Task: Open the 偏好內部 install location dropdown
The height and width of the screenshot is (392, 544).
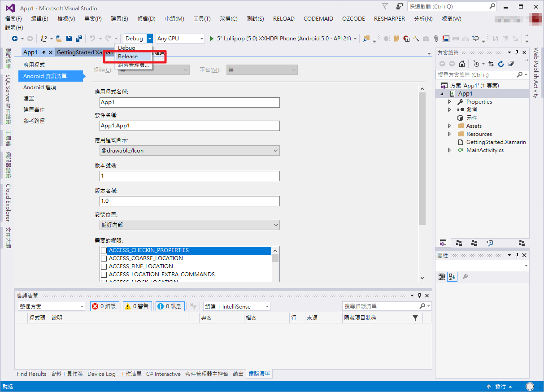Action: [x=190, y=225]
